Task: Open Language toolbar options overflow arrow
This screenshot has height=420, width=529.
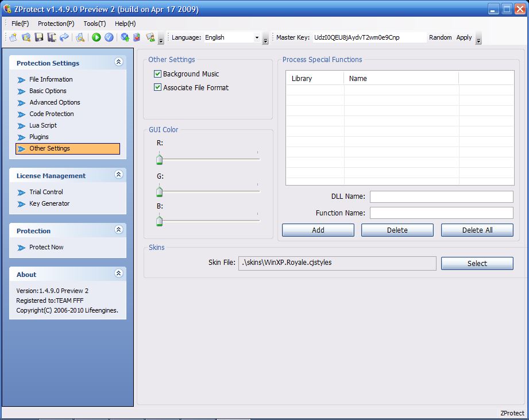Action: [265, 38]
